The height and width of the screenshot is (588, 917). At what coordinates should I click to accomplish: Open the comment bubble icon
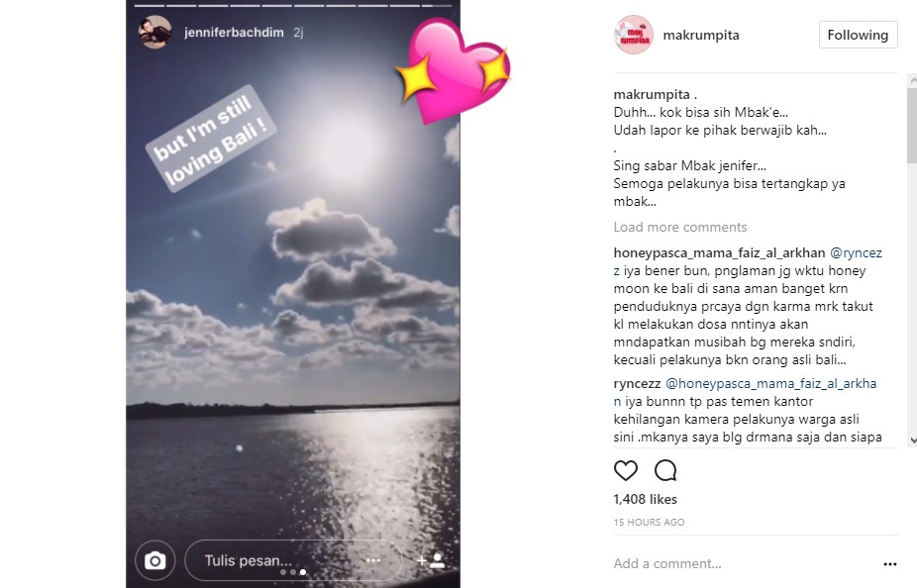(665, 470)
